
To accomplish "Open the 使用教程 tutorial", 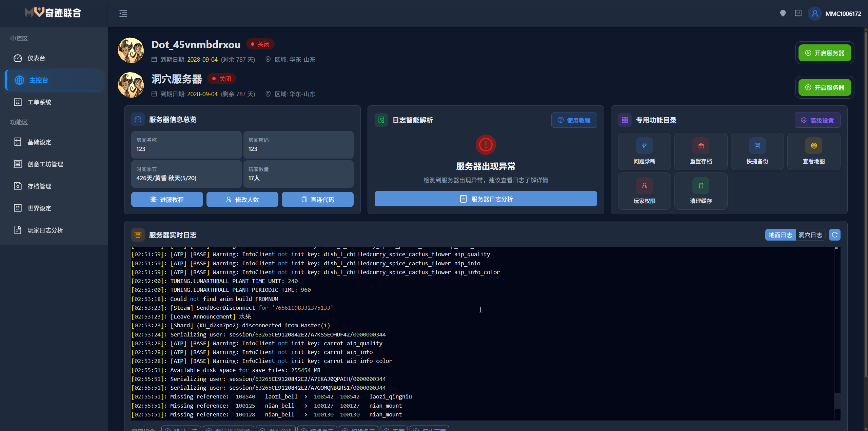I will click(x=574, y=120).
